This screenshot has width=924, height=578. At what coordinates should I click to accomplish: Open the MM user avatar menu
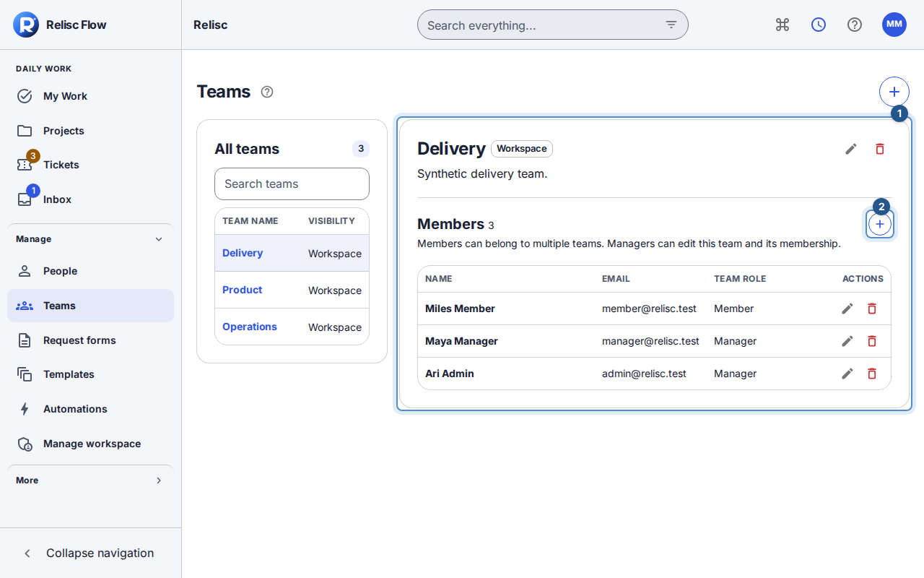point(894,25)
